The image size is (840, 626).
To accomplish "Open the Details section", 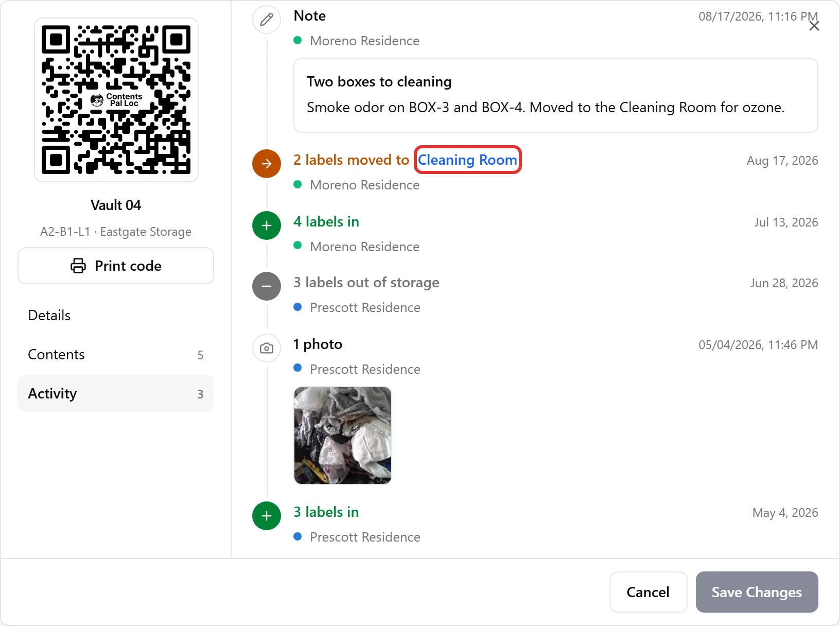I will [116, 315].
